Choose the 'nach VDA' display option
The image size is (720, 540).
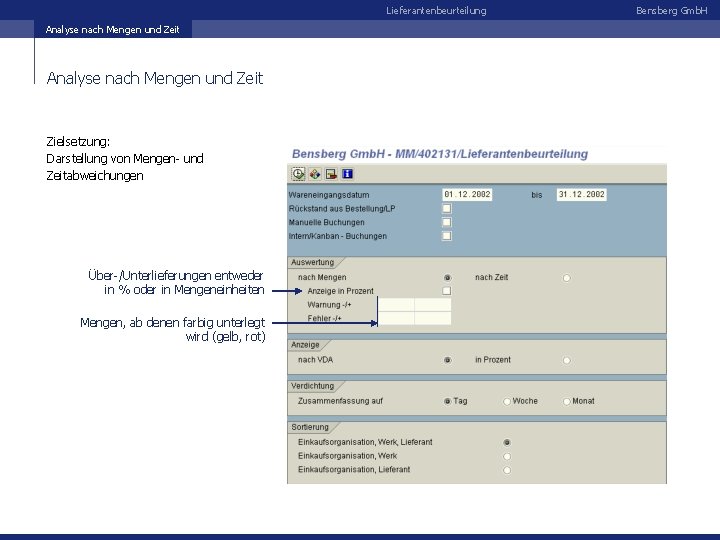tap(447, 360)
